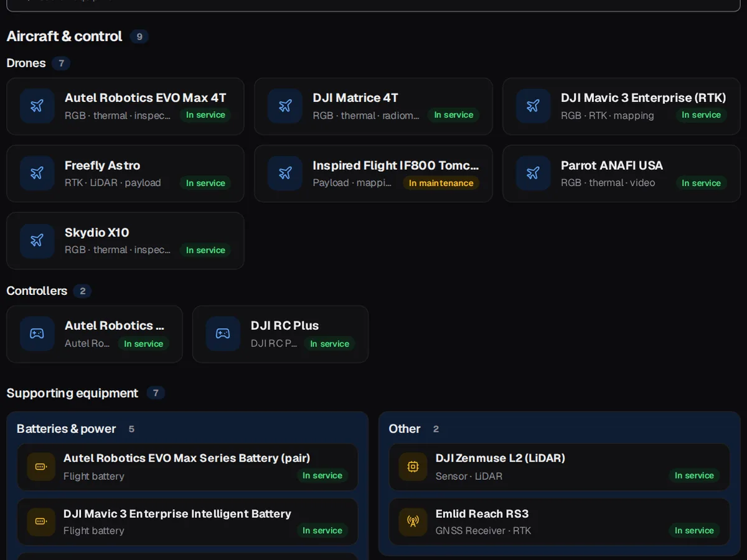The image size is (747, 560).
Task: Open the truncated Autel Robotics controller title
Action: coord(115,325)
